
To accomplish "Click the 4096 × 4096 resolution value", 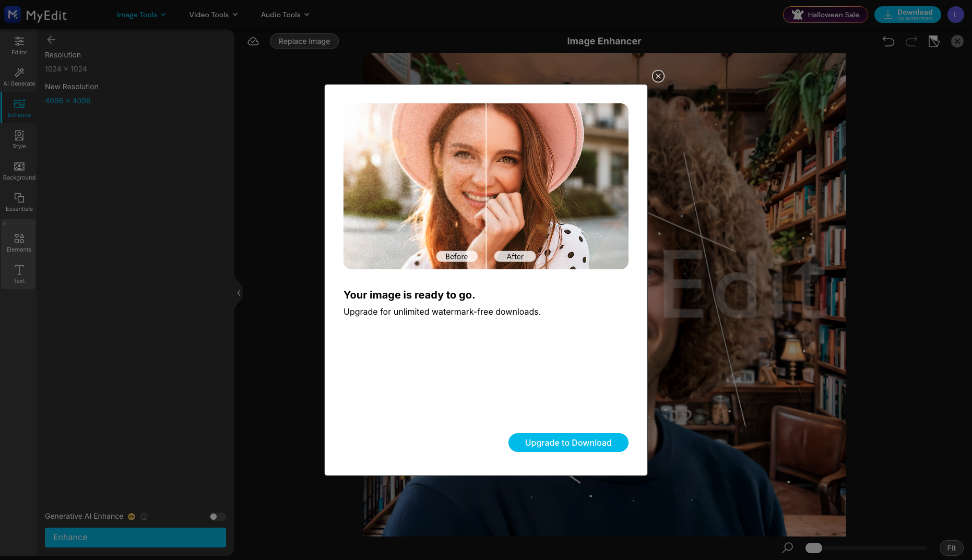I will point(68,101).
